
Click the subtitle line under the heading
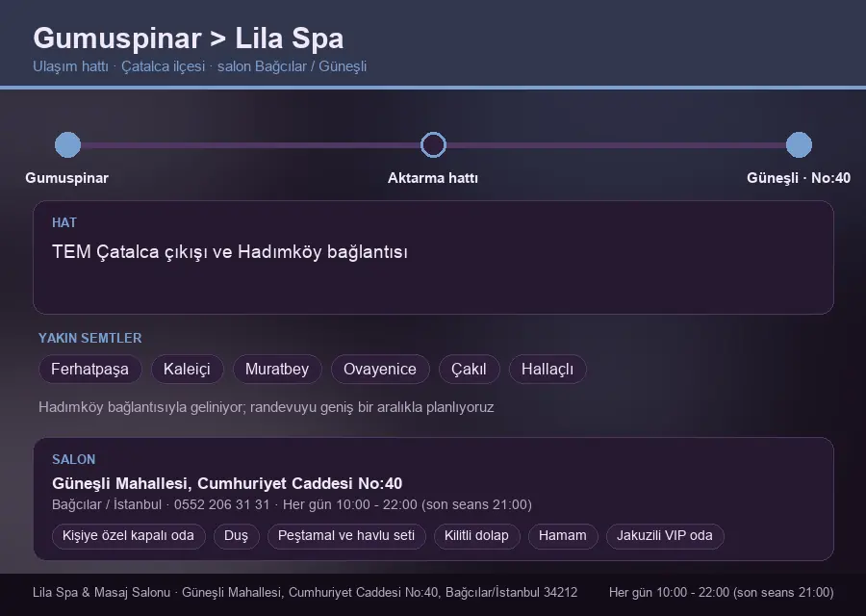pyautogui.click(x=200, y=66)
